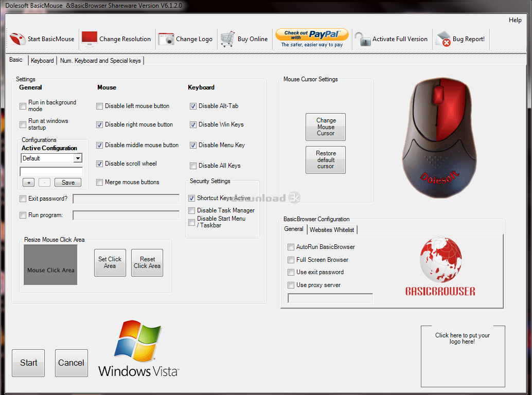
Task: Enable the Run program checkbox
Action: tap(23, 216)
